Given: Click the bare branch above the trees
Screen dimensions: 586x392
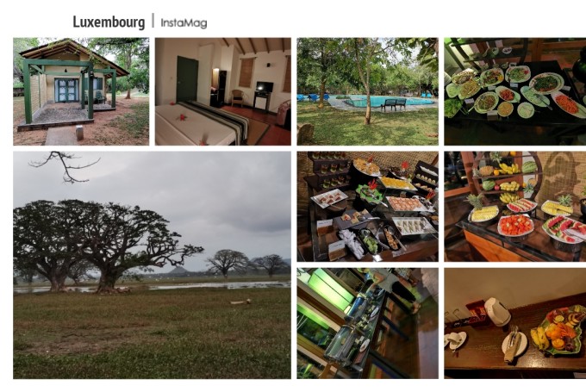Looking at the screenshot, I should point(65,166).
